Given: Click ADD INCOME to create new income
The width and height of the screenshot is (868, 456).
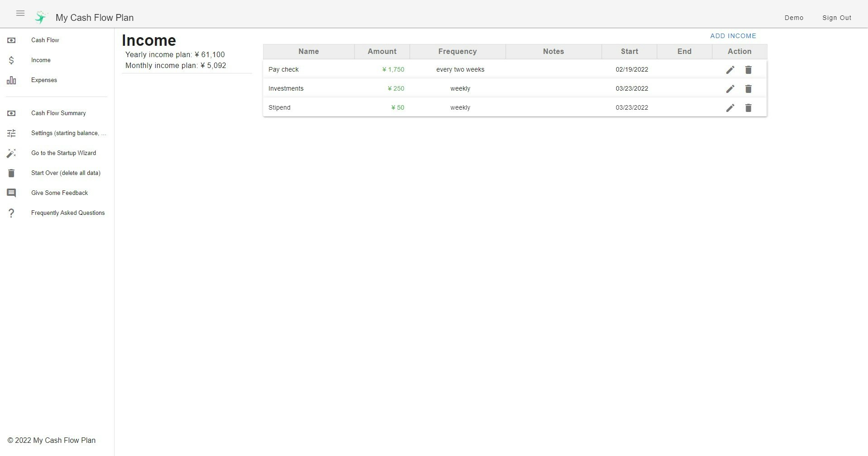Looking at the screenshot, I should click(733, 36).
